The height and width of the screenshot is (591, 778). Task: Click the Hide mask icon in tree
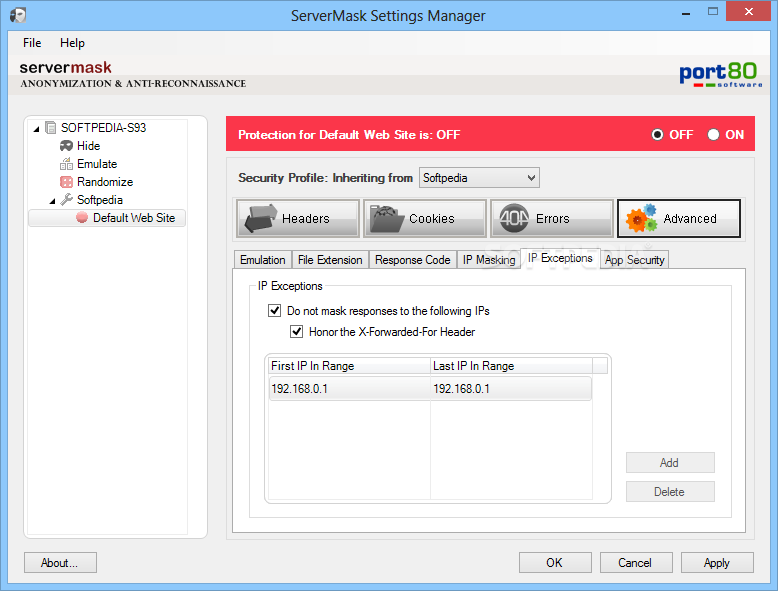[66, 146]
